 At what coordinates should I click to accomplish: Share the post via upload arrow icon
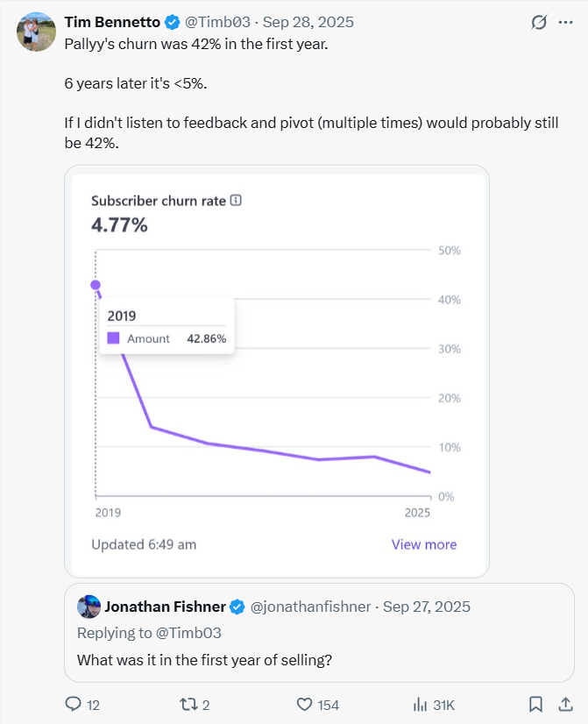pos(563,704)
